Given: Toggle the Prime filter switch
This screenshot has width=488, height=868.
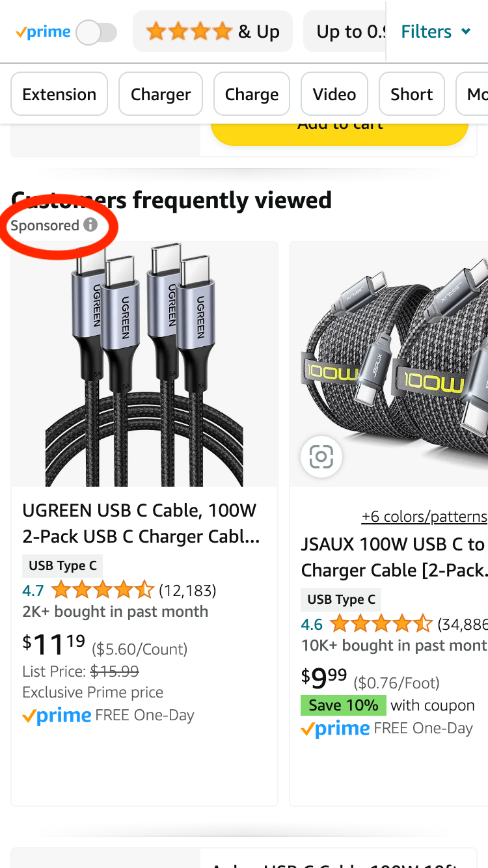Looking at the screenshot, I should point(97,32).
